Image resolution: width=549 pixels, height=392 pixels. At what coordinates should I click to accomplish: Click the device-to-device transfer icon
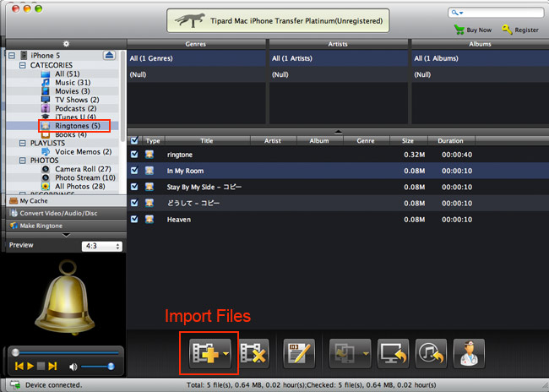[345, 353]
